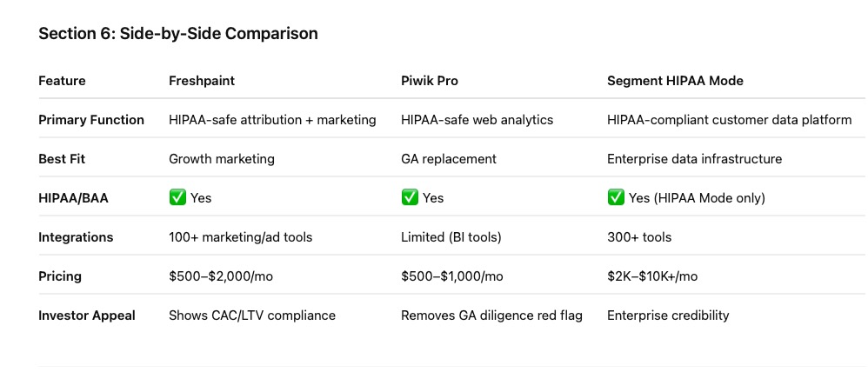Click the green checkmark under Segment HIPAA Mode
Viewport: 868px width, 372px height.
pyautogui.click(x=615, y=197)
